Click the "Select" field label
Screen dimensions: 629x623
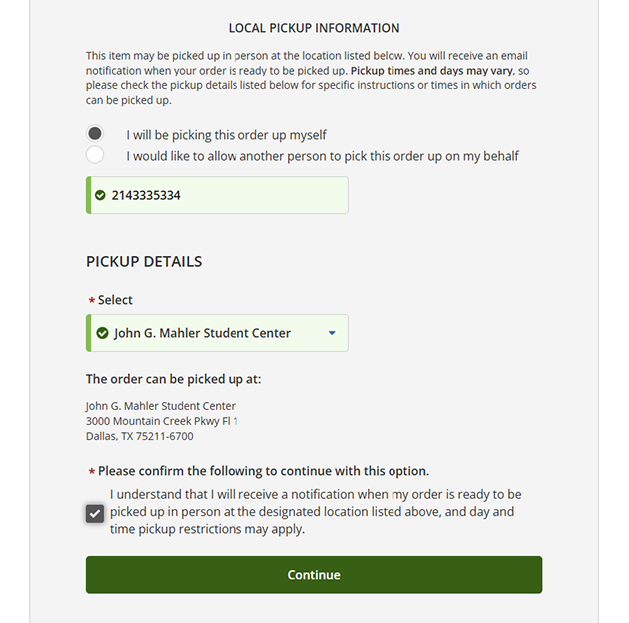coord(115,300)
